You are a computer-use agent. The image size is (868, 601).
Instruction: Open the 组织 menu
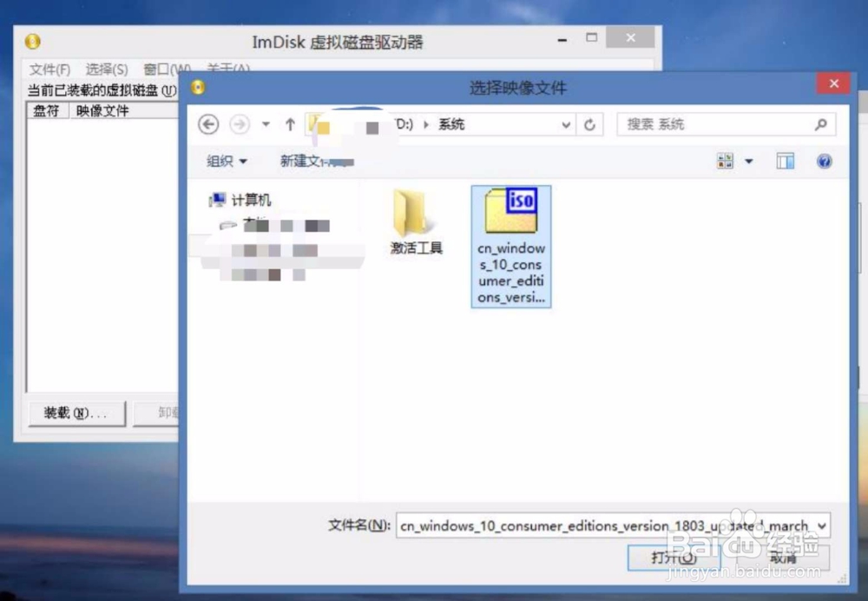227,162
